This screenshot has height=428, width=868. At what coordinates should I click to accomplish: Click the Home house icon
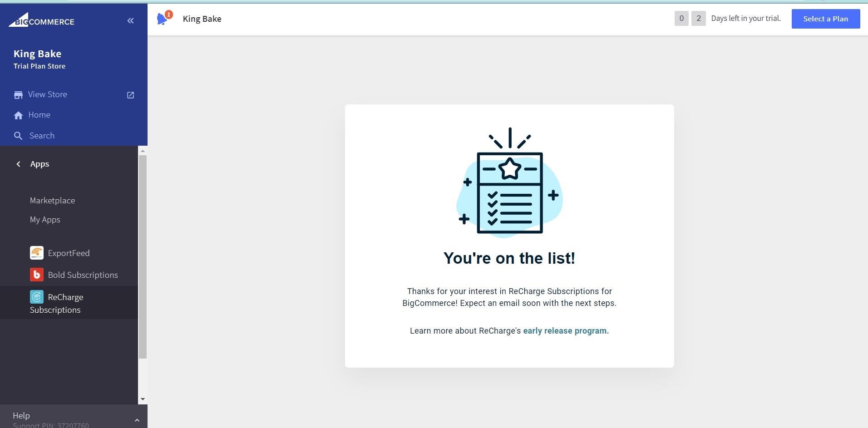click(x=18, y=115)
